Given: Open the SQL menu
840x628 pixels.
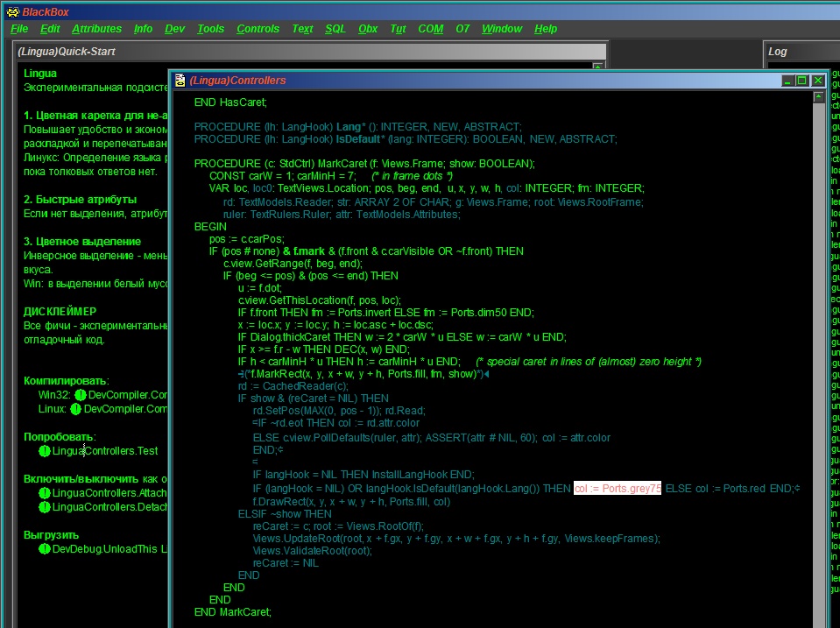Looking at the screenshot, I should click(x=335, y=29).
